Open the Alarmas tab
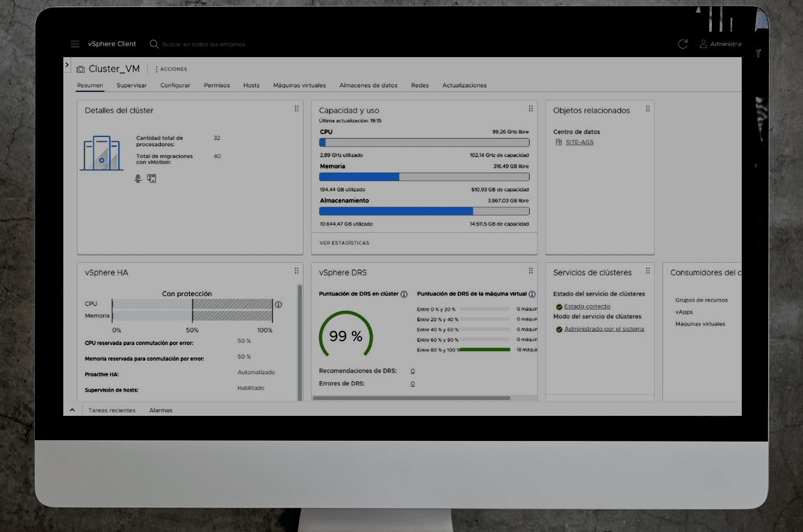The height and width of the screenshot is (532, 803). (x=161, y=411)
